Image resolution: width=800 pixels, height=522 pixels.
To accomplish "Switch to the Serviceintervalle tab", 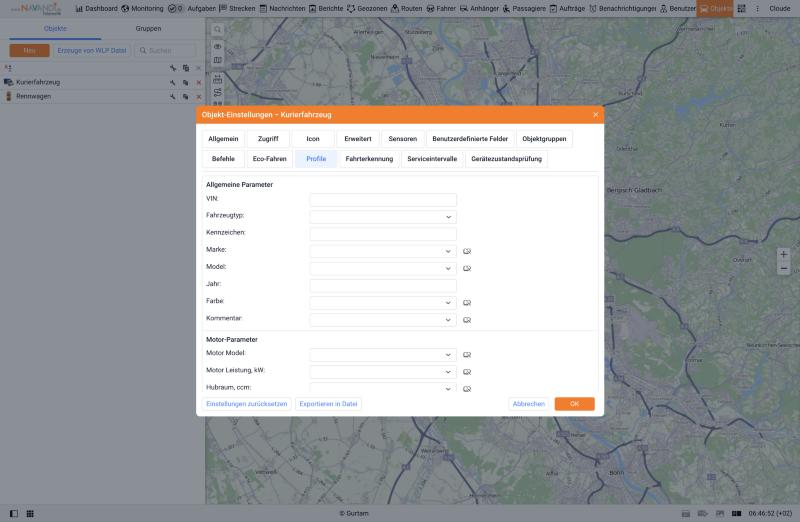I will coord(432,159).
